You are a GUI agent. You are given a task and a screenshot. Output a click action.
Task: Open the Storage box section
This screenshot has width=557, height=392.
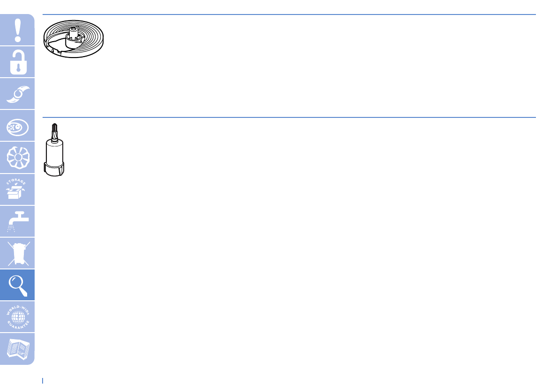pos(17,189)
